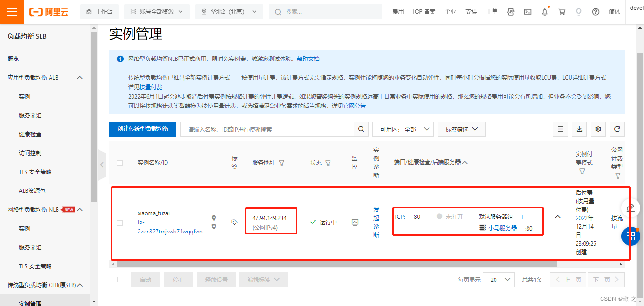The height and width of the screenshot is (306, 644).
Task: Click the magnifier search button beside filter box
Action: pyautogui.click(x=361, y=129)
